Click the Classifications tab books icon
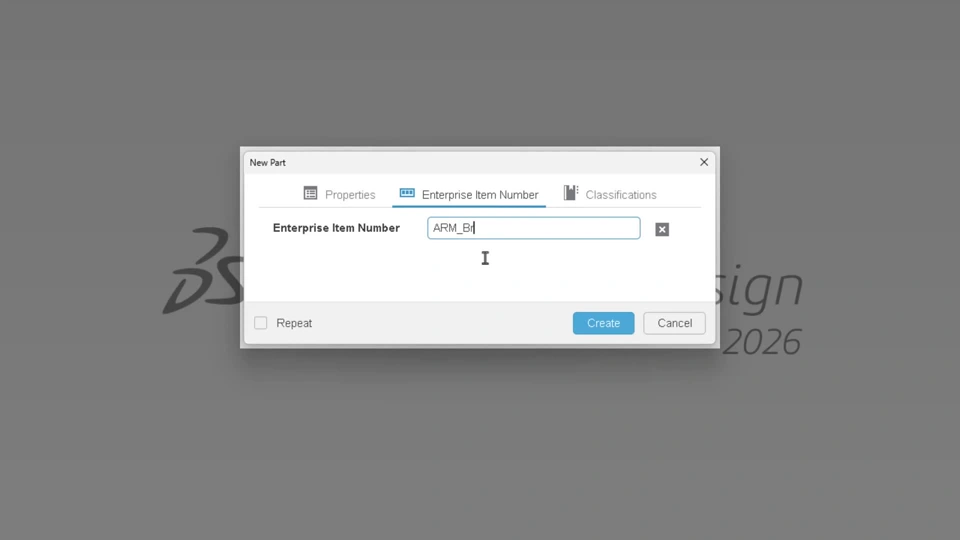Screen dimensions: 960x540 point(571,193)
